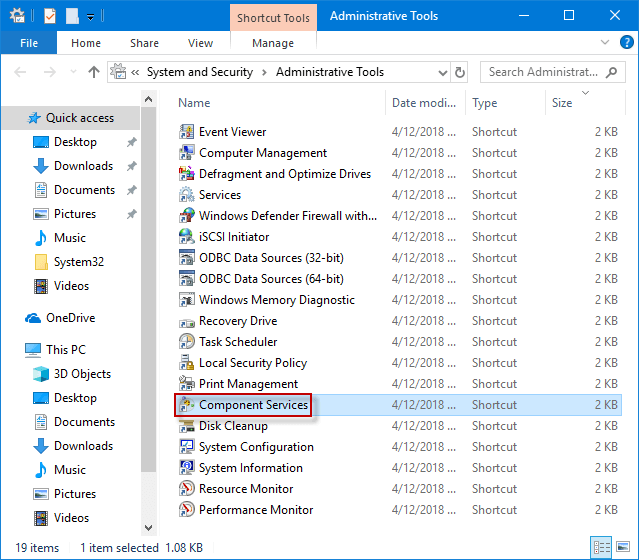Expand hidden breadcrumb path chevrons
This screenshot has width=639, height=560.
pyautogui.click(x=135, y=72)
